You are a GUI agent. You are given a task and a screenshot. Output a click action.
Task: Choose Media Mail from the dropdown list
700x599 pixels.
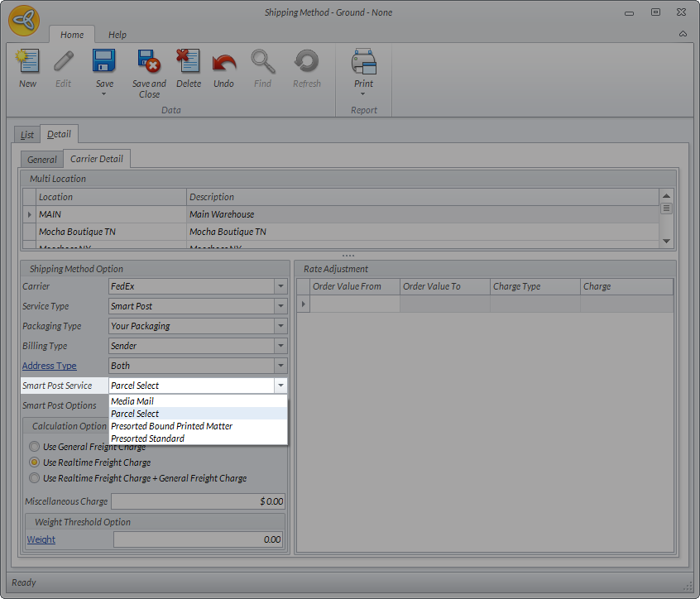[x=132, y=401]
